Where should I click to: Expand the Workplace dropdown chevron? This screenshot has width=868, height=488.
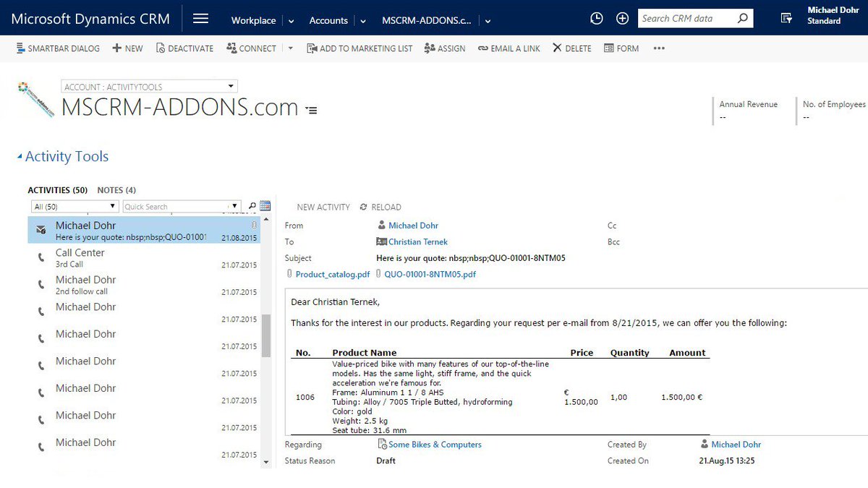[x=292, y=21]
